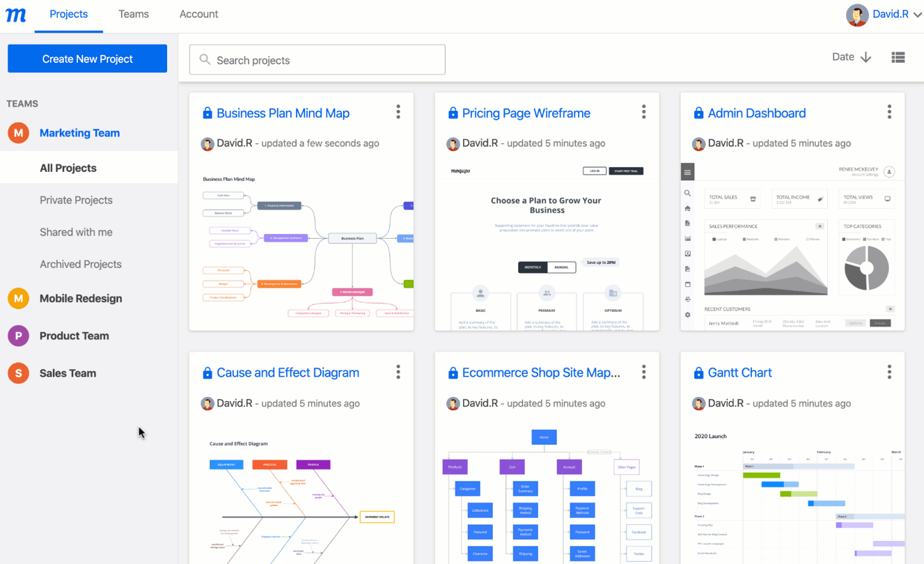This screenshot has width=924, height=564.
Task: Open the Pricing Page Wireframe project
Action: tap(526, 113)
